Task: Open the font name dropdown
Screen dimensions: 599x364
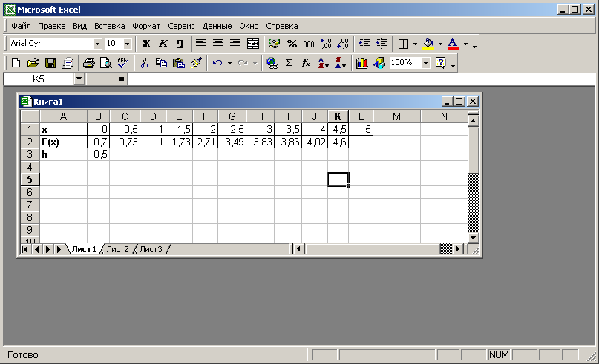Action: pyautogui.click(x=97, y=44)
